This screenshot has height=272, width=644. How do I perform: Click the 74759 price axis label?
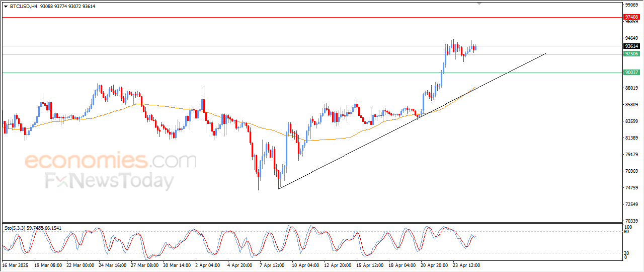tap(632, 188)
